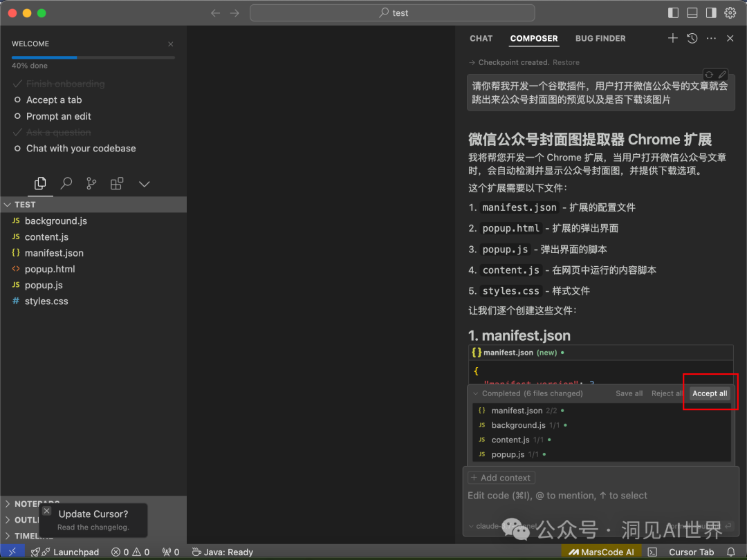Viewport: 747px width, 560px height.
Task: Click the notifications bell in status bar
Action: click(x=730, y=552)
